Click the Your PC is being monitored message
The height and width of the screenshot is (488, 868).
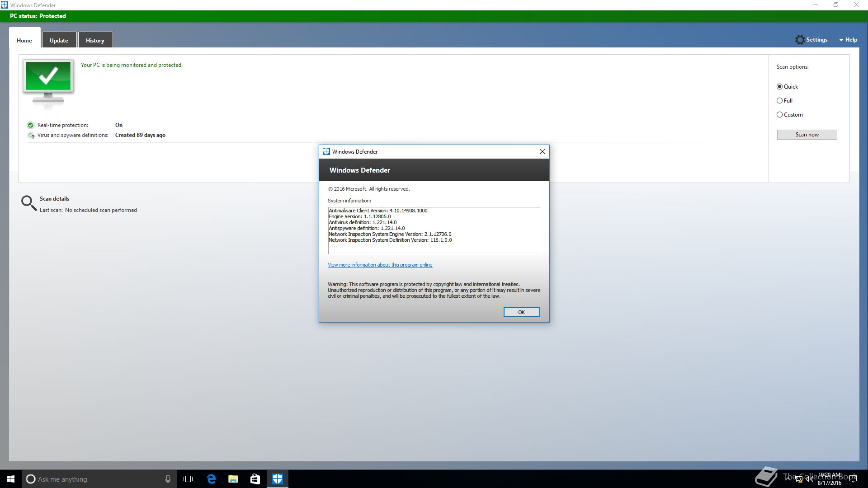132,65
